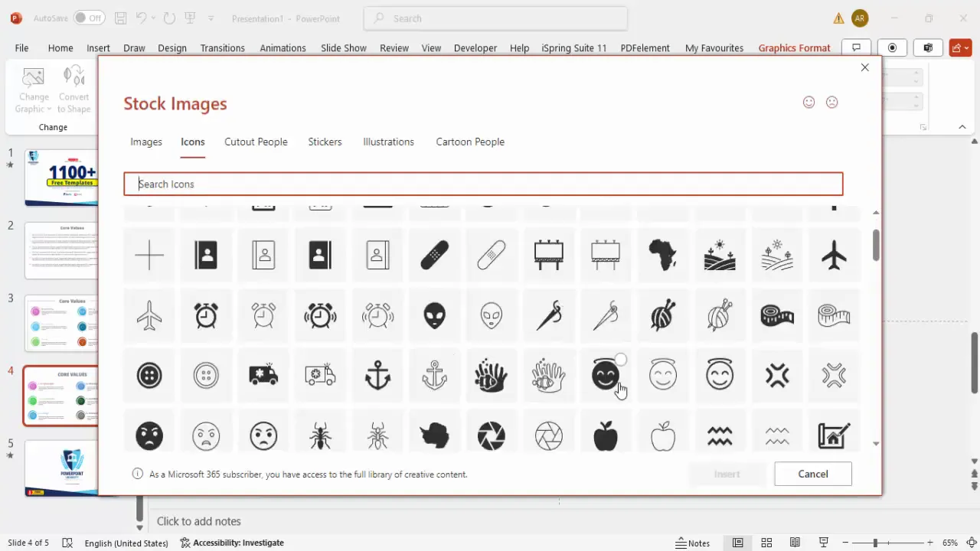This screenshot has height=551, width=980.
Task: Toggle the Notes pane button
Action: [x=693, y=543]
